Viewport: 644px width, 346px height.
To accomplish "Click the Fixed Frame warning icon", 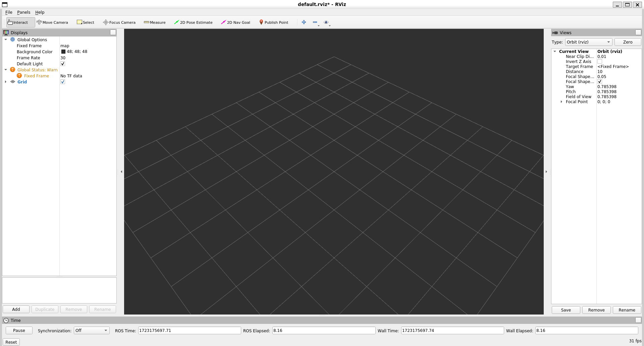I will point(19,76).
